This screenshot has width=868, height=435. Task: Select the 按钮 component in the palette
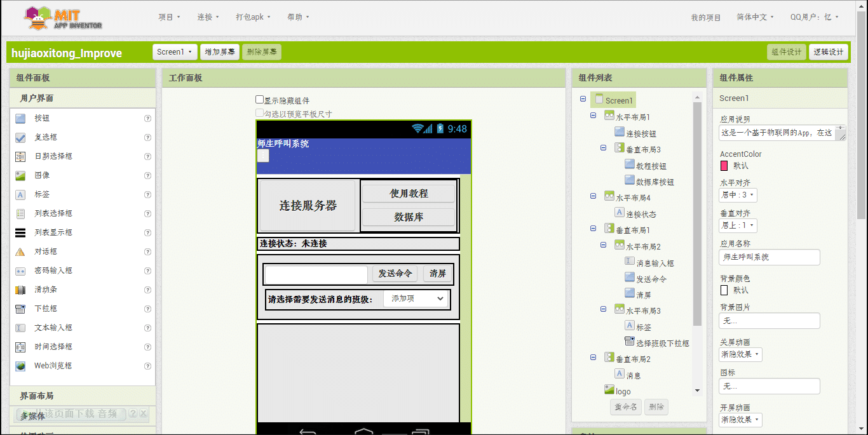coord(21,117)
